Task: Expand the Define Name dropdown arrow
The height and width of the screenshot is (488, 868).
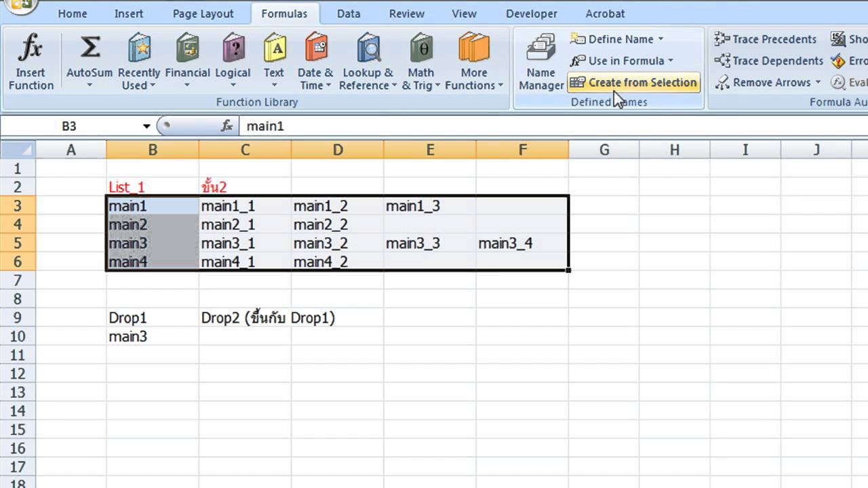Action: (x=661, y=39)
